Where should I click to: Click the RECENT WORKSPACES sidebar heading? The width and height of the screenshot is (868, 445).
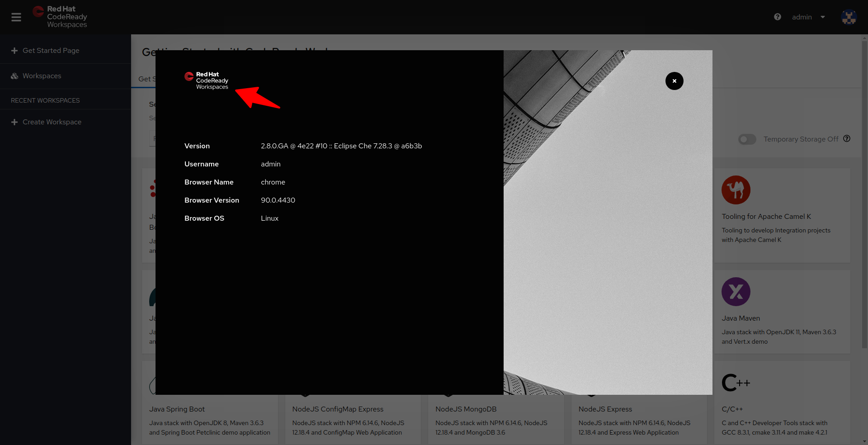click(x=45, y=100)
